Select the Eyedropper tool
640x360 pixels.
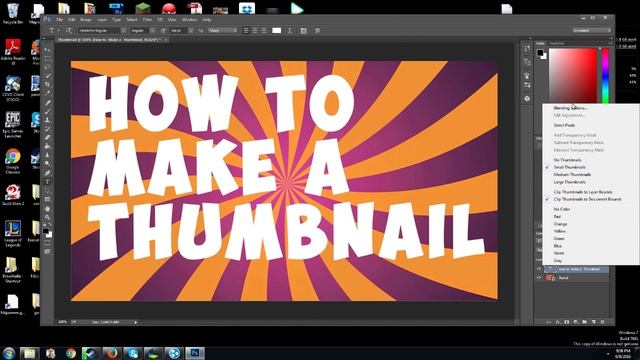pos(47,93)
